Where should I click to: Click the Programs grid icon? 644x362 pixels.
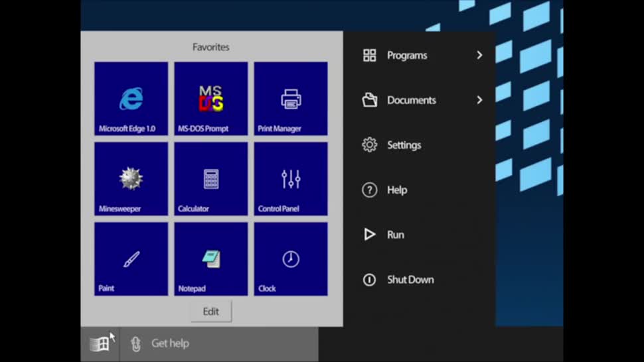[x=369, y=55]
